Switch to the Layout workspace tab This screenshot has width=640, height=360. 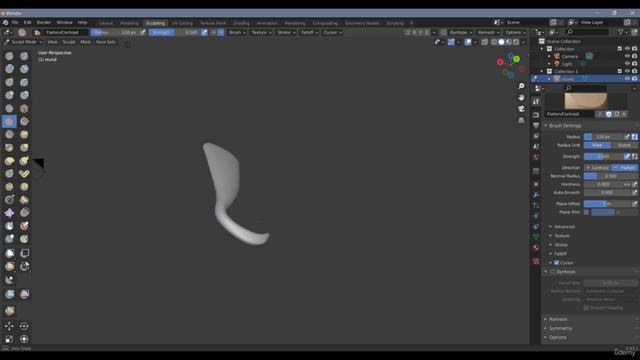(106, 23)
